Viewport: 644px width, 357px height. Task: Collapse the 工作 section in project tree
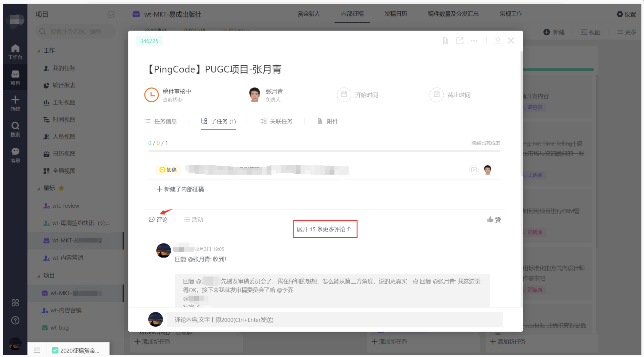(38, 51)
